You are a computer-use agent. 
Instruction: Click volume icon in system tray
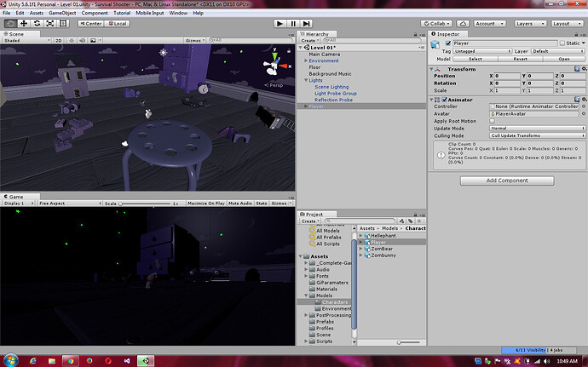coord(546,361)
